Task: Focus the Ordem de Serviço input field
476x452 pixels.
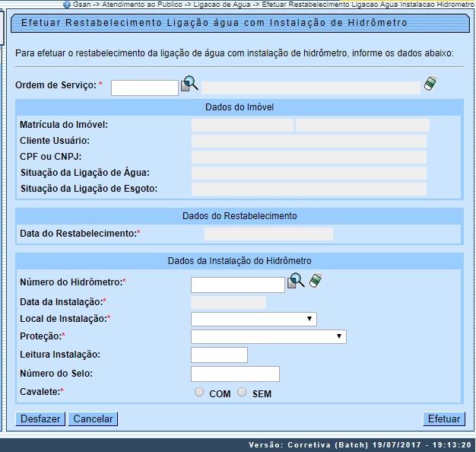Action: 144,88
